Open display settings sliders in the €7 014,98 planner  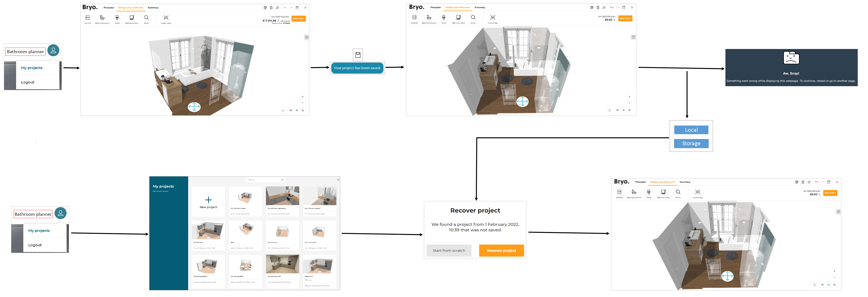click(x=283, y=110)
